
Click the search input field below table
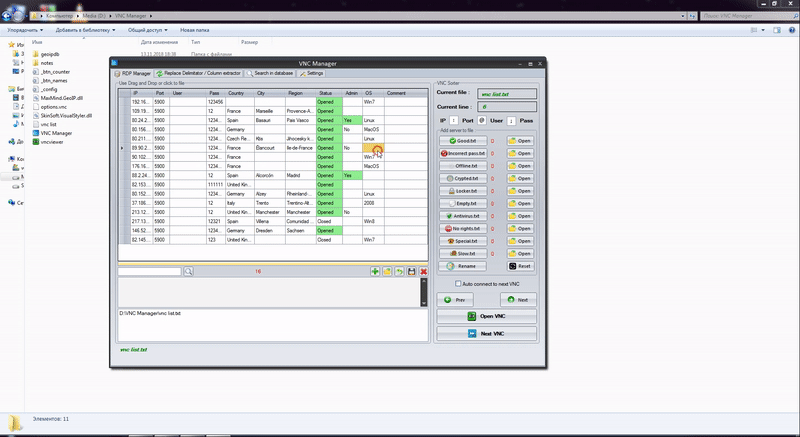tap(150, 271)
